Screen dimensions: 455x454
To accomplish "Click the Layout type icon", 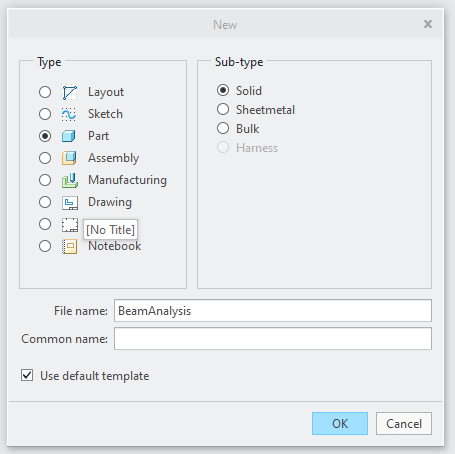I will [x=70, y=92].
